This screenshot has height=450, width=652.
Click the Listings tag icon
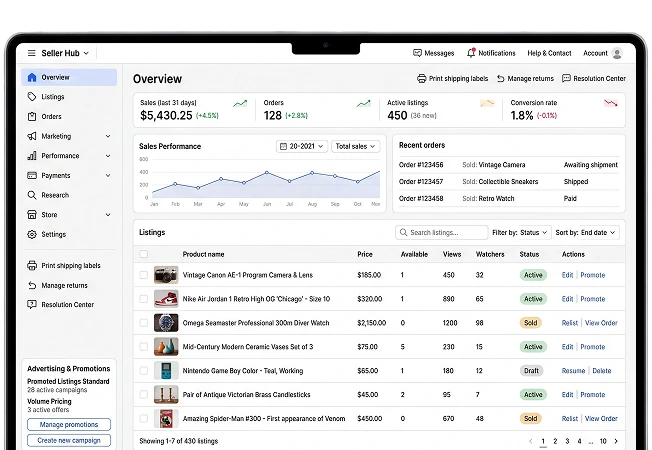32,97
